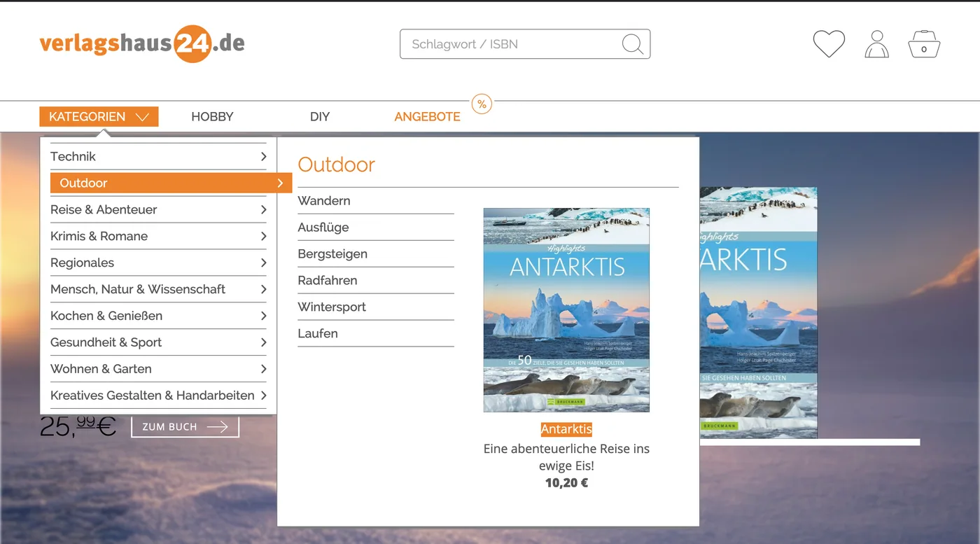This screenshot has height=544, width=980.
Task: Expand the Wohnen & Garten chevron
Action: (263, 370)
